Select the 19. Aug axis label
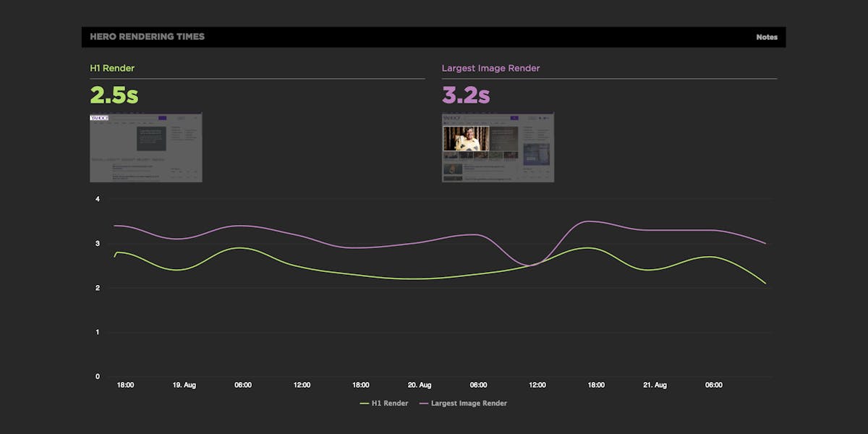Viewport: 868px width, 434px height. tap(184, 385)
